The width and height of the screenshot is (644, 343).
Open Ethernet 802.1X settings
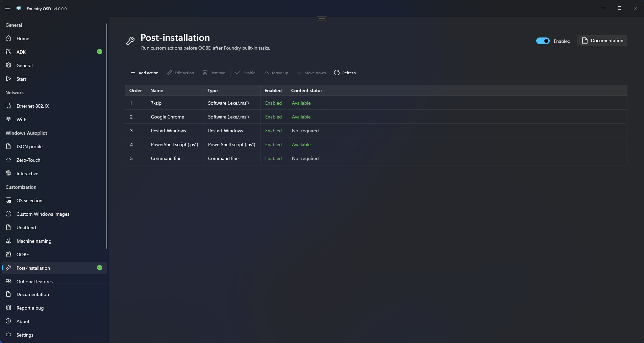(54, 106)
